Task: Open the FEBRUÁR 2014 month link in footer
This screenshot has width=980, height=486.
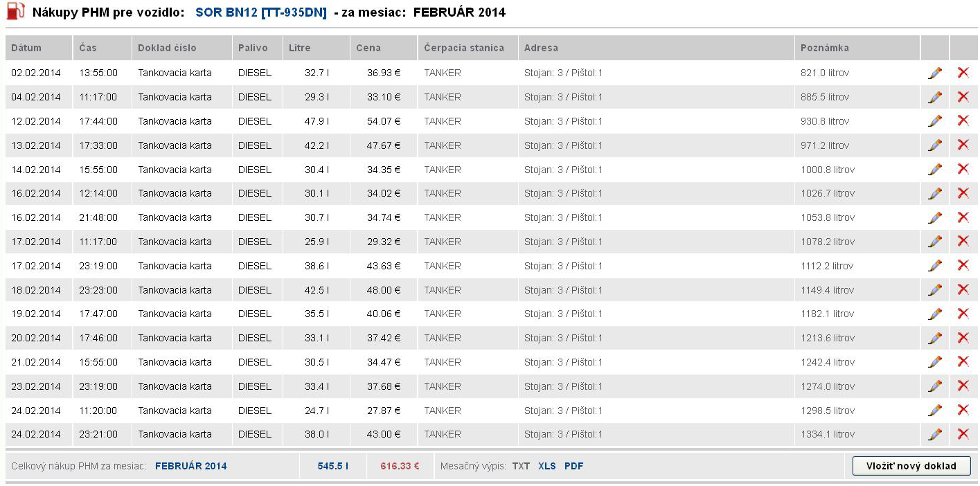Action: tap(191, 466)
